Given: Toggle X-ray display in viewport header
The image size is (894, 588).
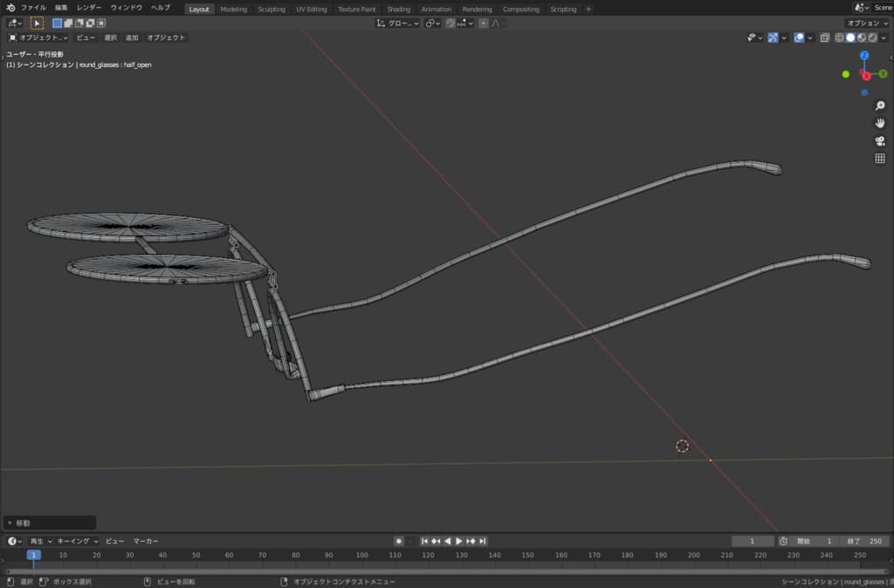Looking at the screenshot, I should click(x=825, y=38).
